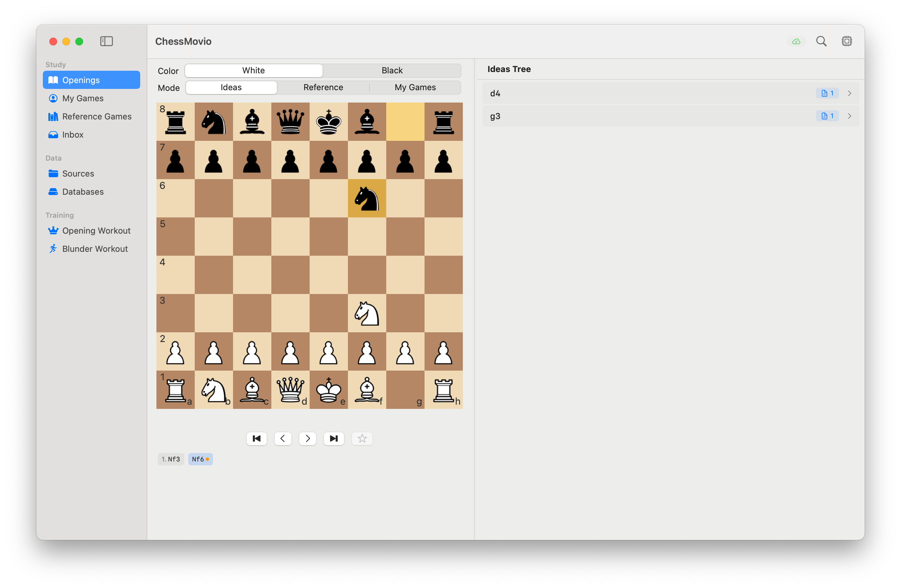
Task: Click the Nf6 move chip
Action: pos(200,459)
